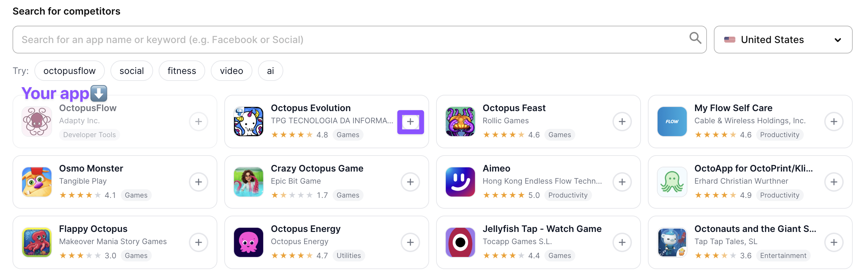Select the ai suggestion chip

[x=270, y=71]
